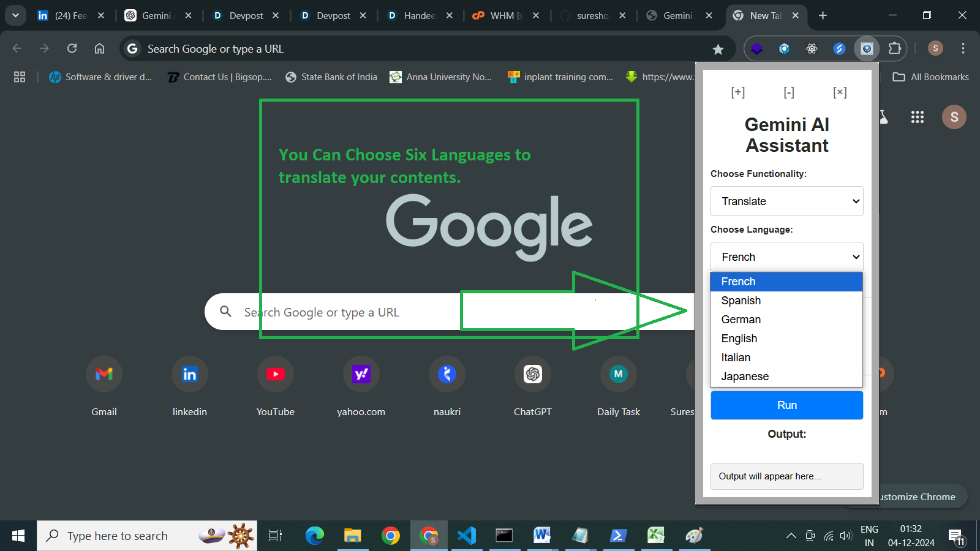Image resolution: width=980 pixels, height=551 pixels.
Task: Show hidden system tray icons
Action: pyautogui.click(x=791, y=536)
